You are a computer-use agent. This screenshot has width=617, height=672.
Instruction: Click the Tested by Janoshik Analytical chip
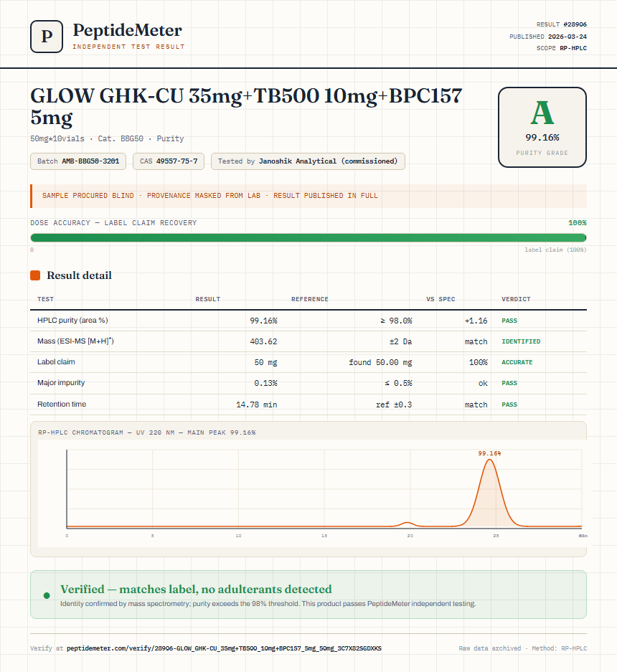(308, 161)
